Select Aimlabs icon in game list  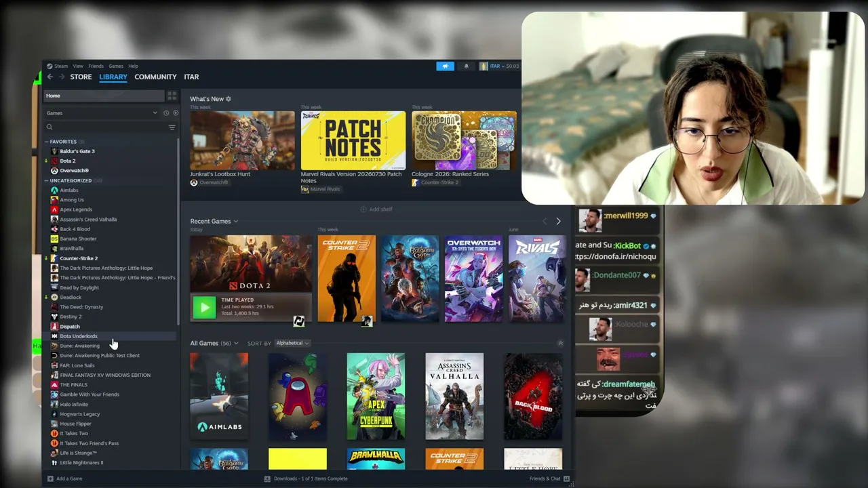tap(54, 190)
